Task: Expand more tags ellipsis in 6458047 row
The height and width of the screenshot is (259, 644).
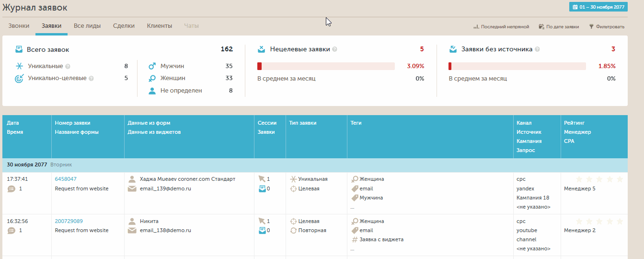Action: click(x=353, y=208)
